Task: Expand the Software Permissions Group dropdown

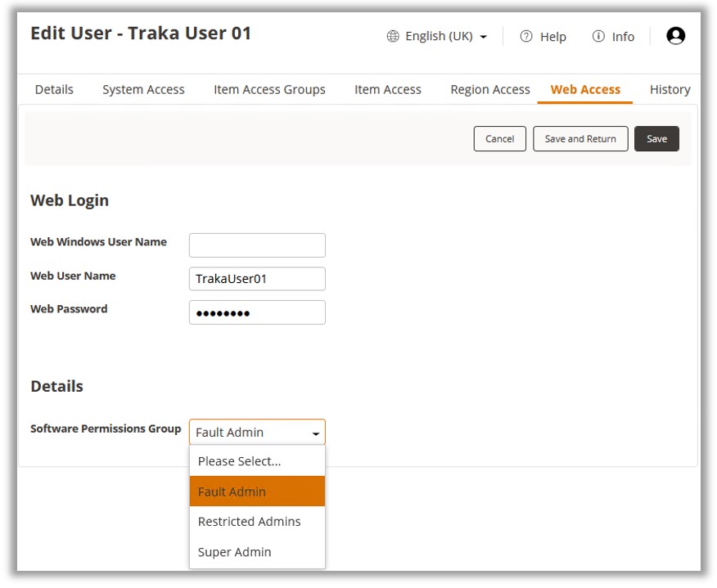Action: 257,433
